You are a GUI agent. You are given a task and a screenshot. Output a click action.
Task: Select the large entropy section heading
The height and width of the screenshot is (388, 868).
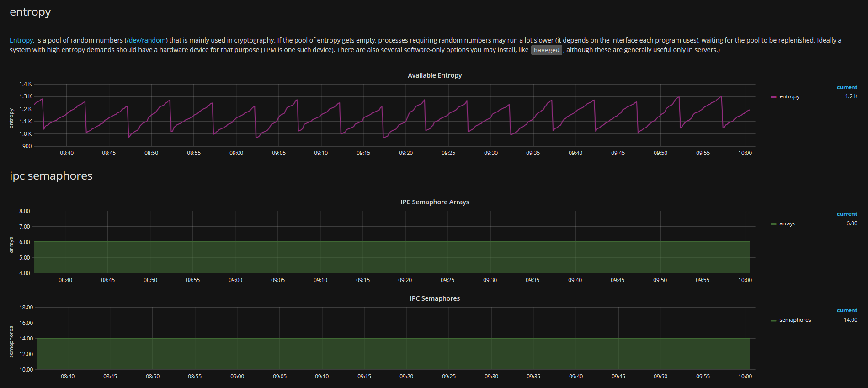30,12
